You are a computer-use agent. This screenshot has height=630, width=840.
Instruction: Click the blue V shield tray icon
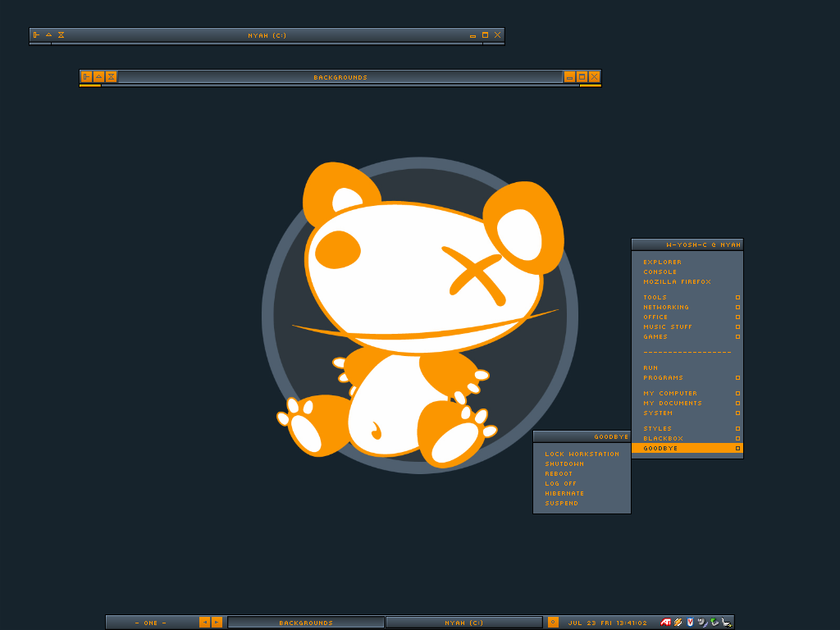pos(690,622)
